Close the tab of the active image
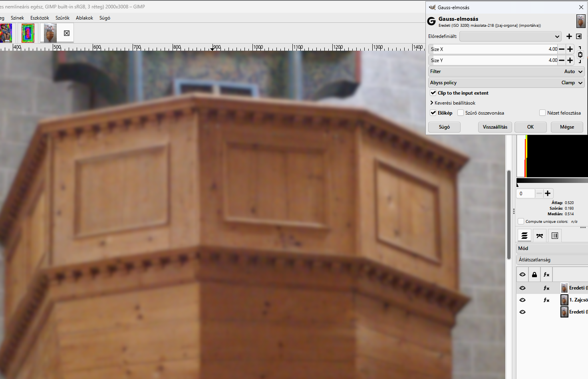Screen dimensions: 588x379 click(x=67, y=33)
